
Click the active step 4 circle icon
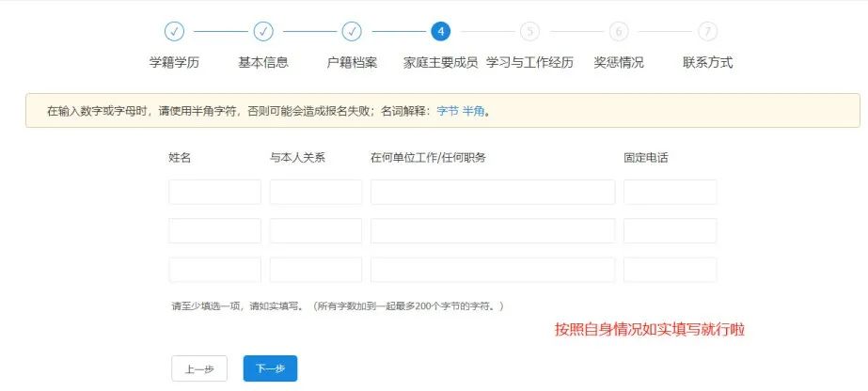(440, 31)
